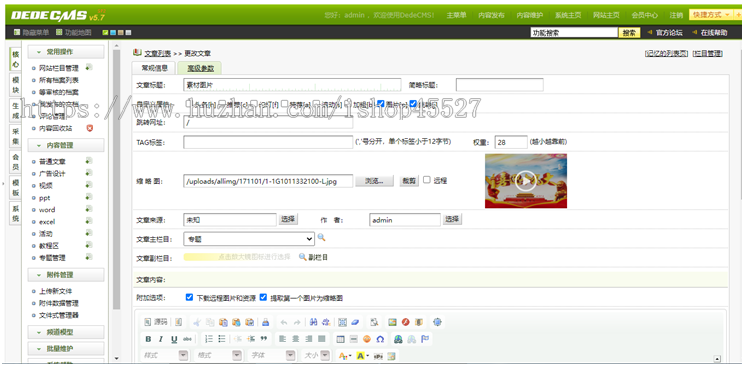This screenshot has height=366, width=744.
Task: Open the 文章主栏目 dropdown
Action: point(249,239)
